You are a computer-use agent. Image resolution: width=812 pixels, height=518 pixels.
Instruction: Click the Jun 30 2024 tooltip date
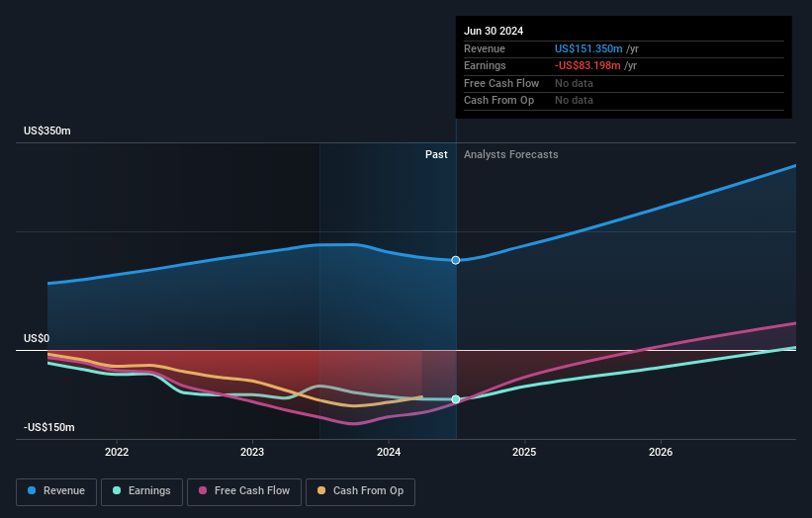coord(494,31)
